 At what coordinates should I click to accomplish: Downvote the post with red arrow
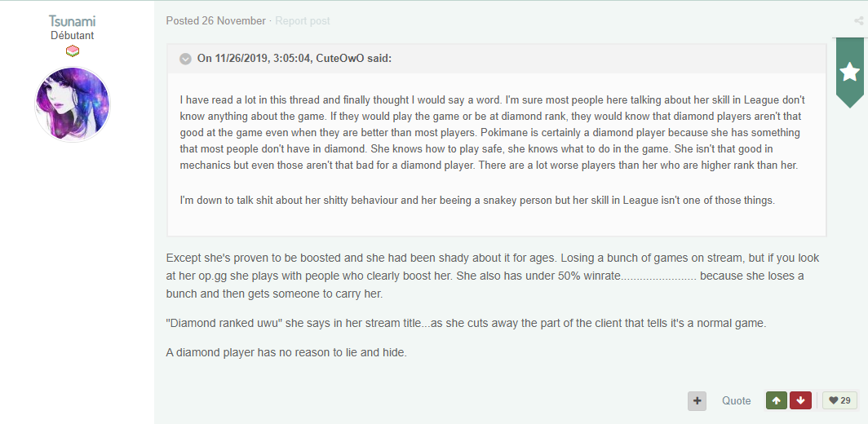click(801, 400)
